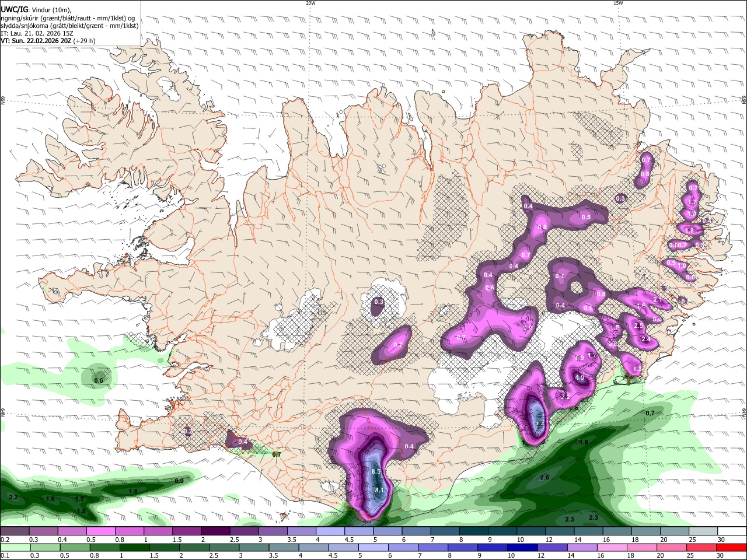Image resolution: width=747 pixels, height=560 pixels.
Task: Click the '15W' longitude label
Action: tap(618, 3)
